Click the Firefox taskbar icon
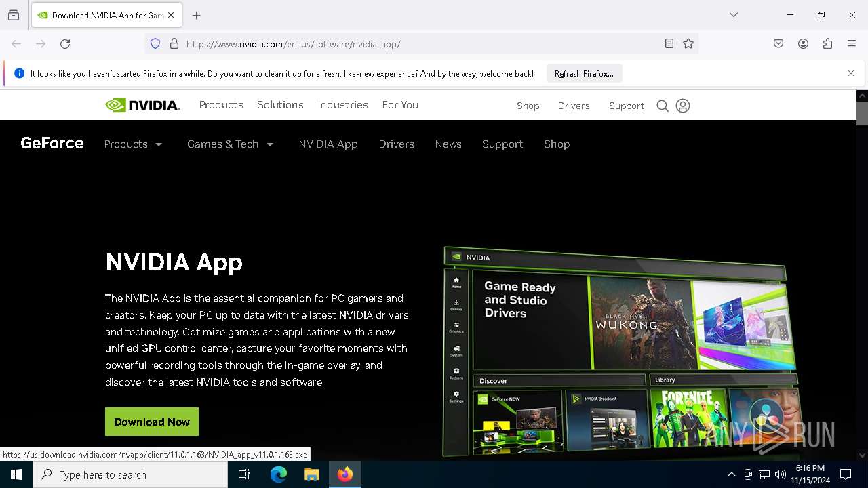This screenshot has width=868, height=488. coord(345,474)
